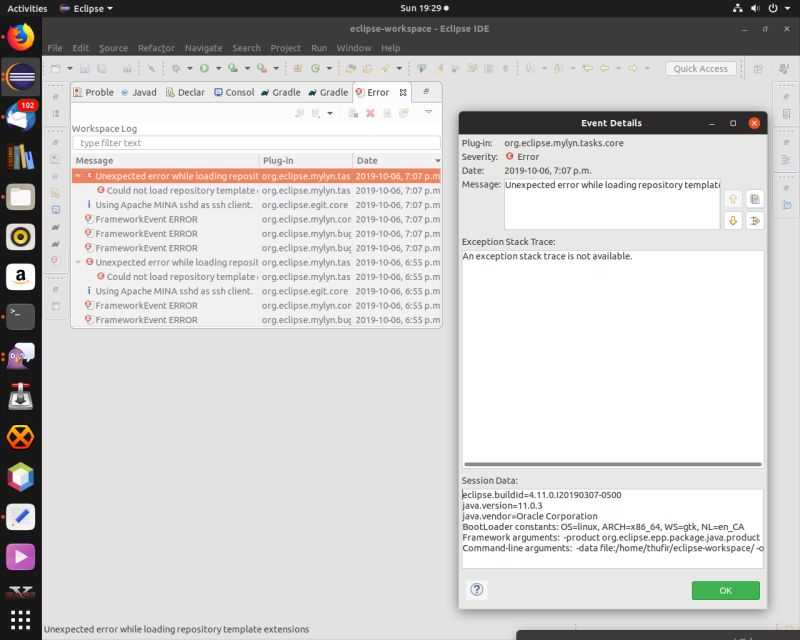This screenshot has height=640, width=800.
Task: Click the Last Edit Location toolbar arrow
Action: [x=588, y=68]
